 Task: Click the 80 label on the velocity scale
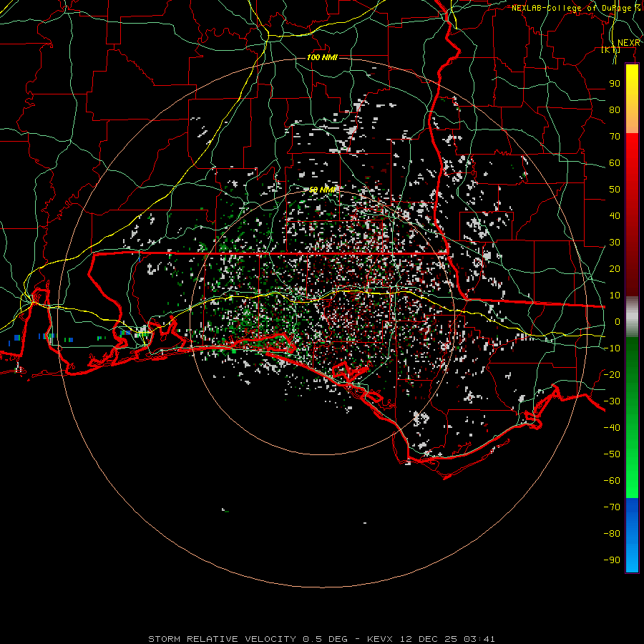615,110
